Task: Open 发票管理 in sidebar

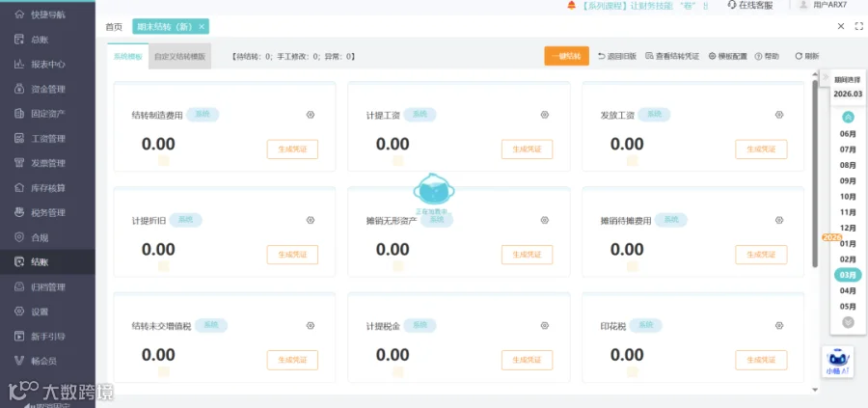Action: 47,163
